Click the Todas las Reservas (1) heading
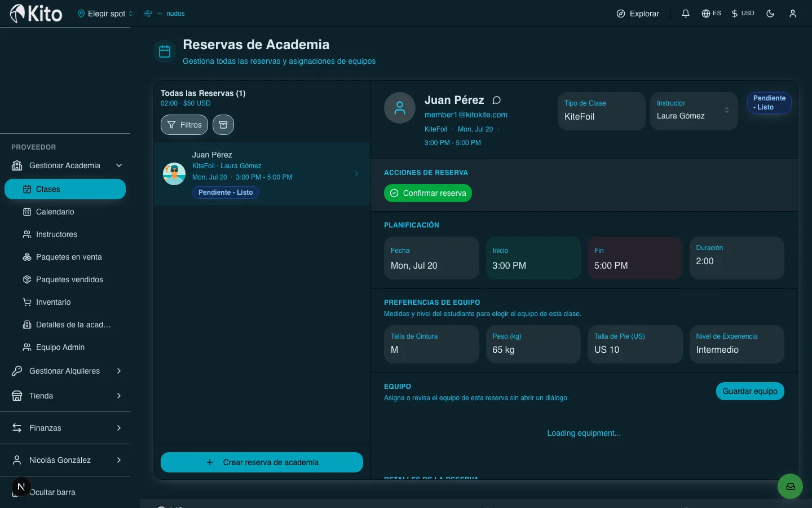Image resolution: width=812 pixels, height=508 pixels. [203, 93]
